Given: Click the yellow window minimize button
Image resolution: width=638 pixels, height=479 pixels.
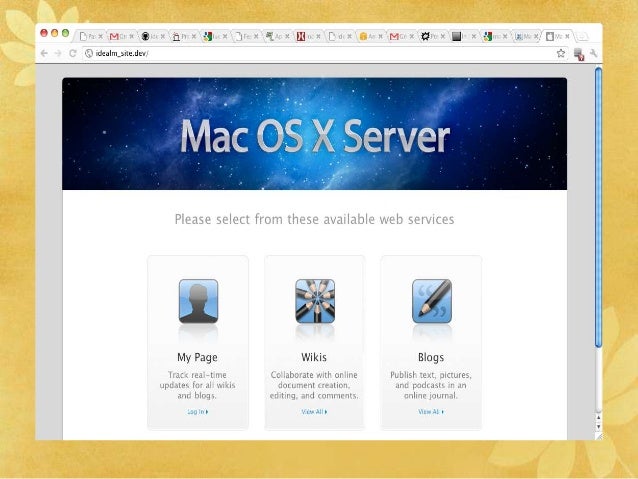Looking at the screenshot, I should pos(55,33).
